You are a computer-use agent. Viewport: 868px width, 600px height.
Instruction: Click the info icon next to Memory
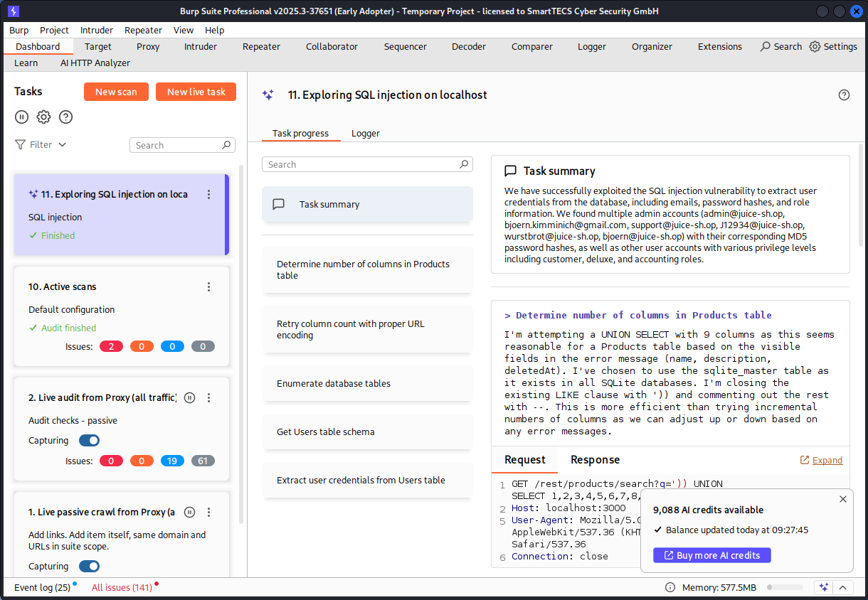(x=669, y=587)
